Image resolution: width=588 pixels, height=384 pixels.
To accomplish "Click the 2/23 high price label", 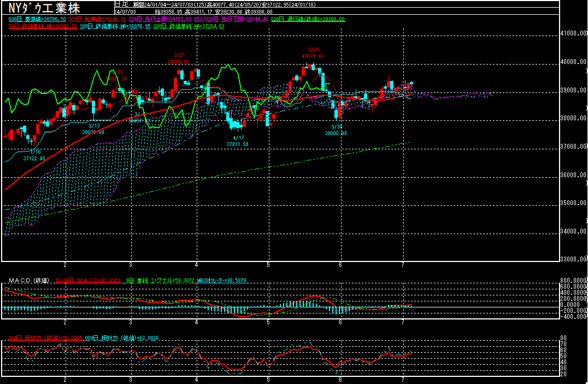I will pyautogui.click(x=116, y=79).
